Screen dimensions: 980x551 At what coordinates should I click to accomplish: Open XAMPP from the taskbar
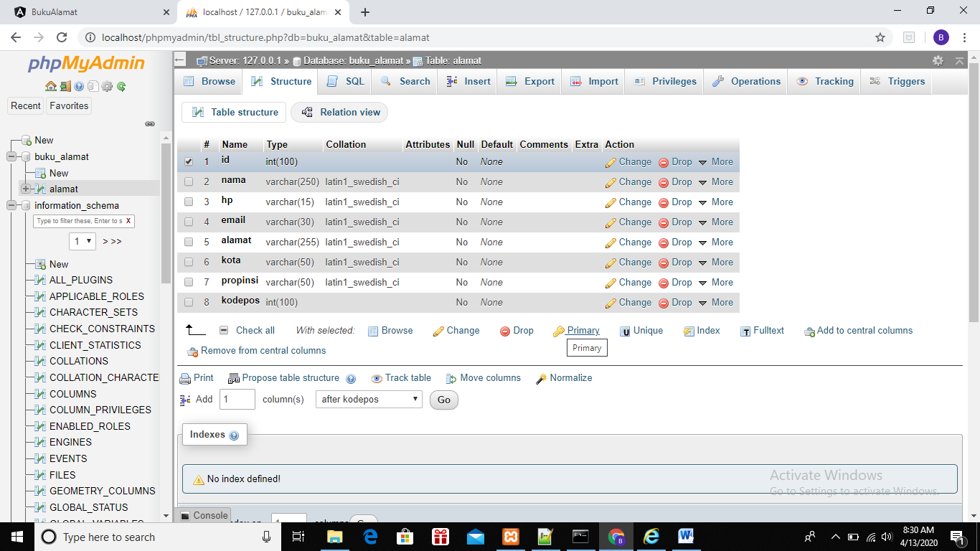(x=511, y=537)
